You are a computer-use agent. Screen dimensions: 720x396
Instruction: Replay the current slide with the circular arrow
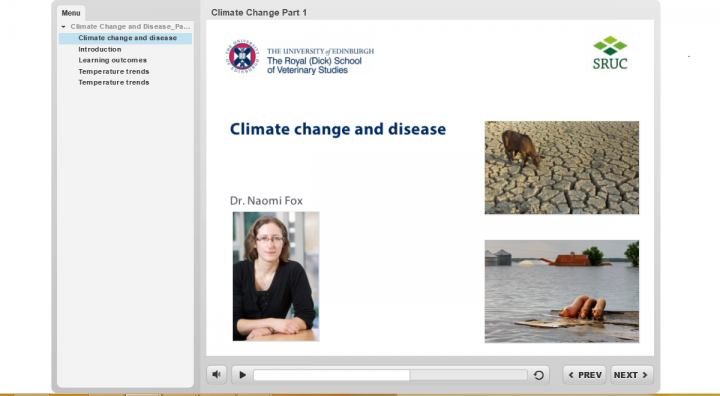(x=539, y=375)
